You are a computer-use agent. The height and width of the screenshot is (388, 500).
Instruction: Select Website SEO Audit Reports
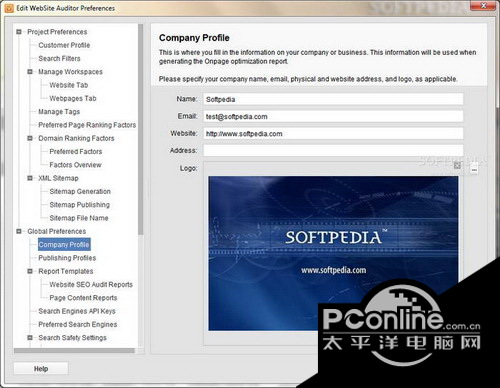(91, 284)
